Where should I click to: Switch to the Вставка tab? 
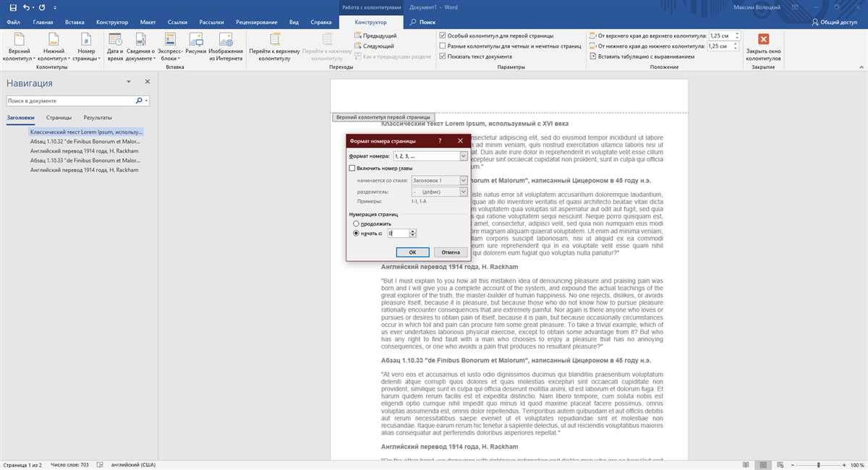pos(75,22)
